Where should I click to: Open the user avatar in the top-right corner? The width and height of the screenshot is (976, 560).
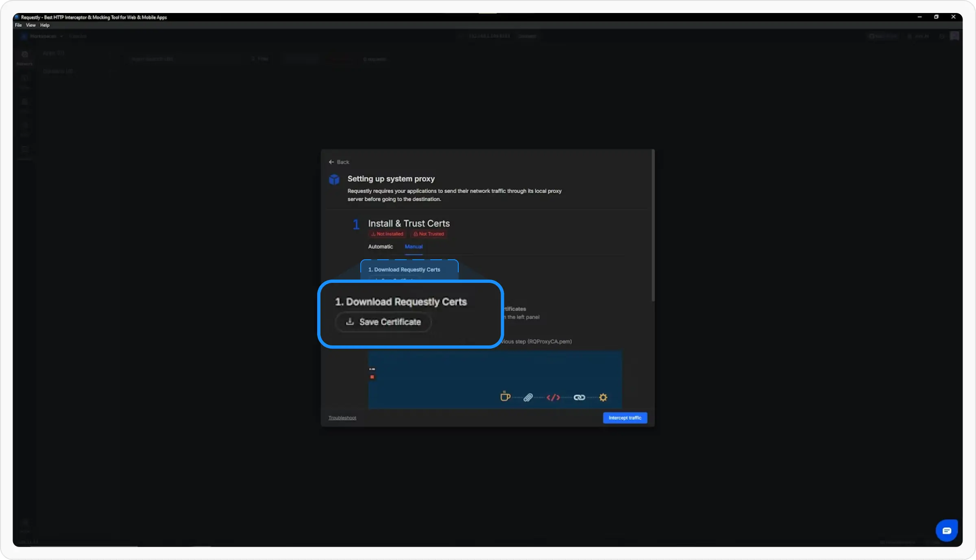954,36
